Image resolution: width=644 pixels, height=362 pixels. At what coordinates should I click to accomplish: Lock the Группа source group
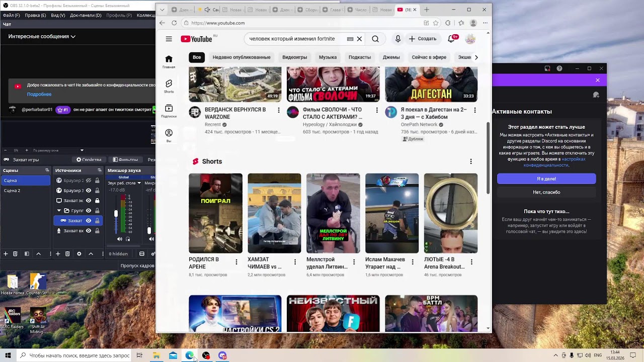tap(97, 211)
